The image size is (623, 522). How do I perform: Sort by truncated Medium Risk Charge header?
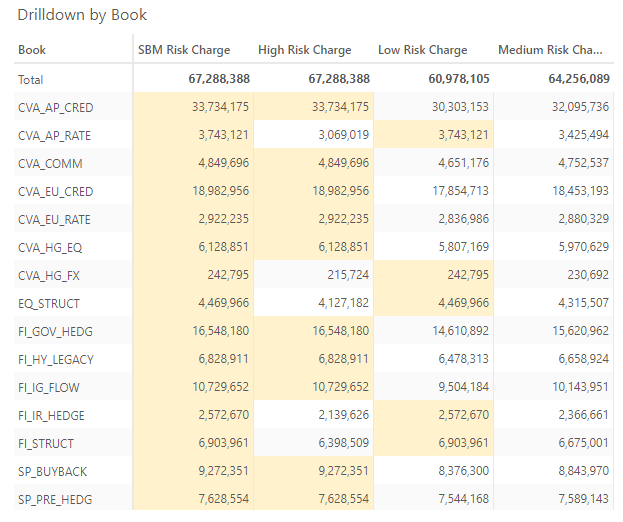pyautogui.click(x=550, y=50)
